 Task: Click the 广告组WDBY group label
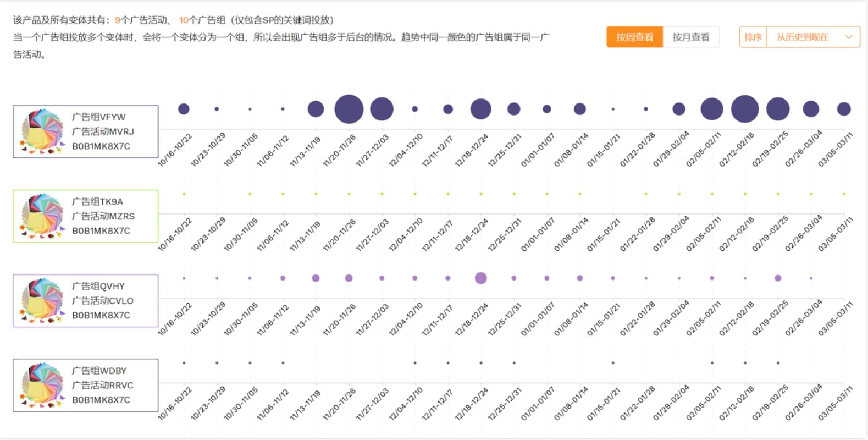click(99, 371)
